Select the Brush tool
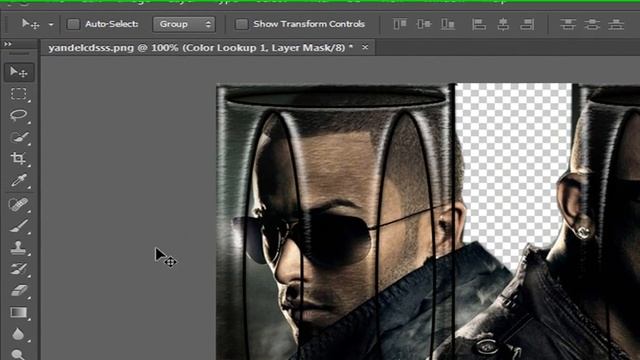 (x=19, y=226)
